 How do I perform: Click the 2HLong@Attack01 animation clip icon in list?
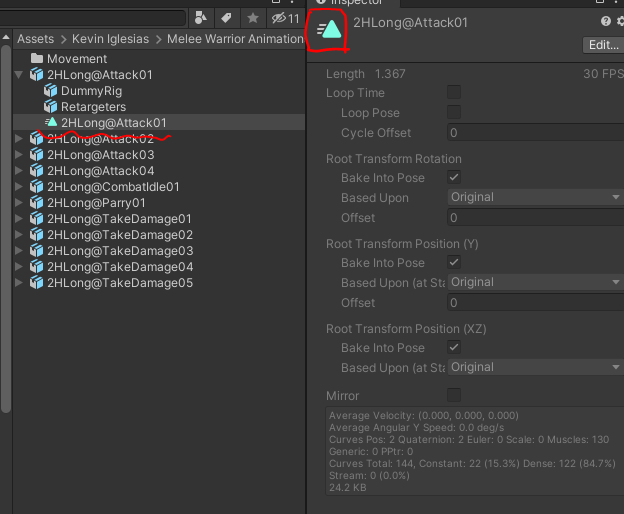(51, 122)
